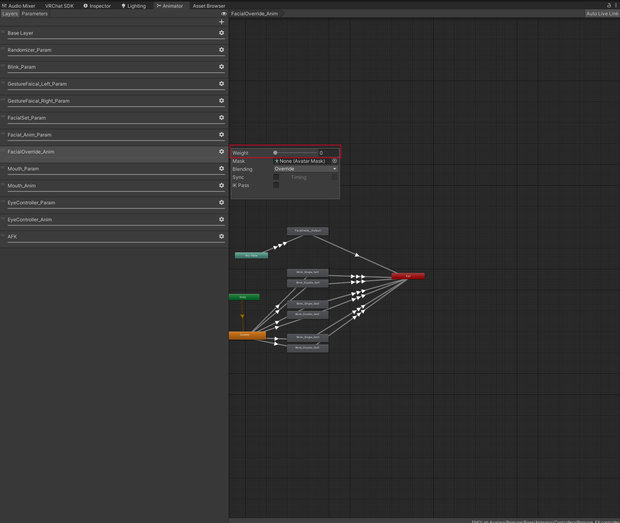The width and height of the screenshot is (620, 523).
Task: Open settings gear for Mouth_Anim layer
Action: pos(221,185)
